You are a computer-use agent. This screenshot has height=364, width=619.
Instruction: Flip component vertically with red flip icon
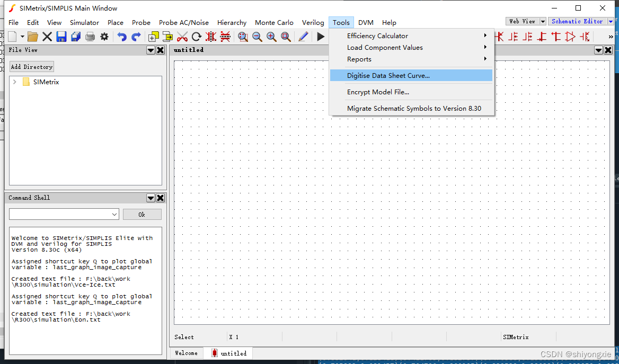(225, 37)
